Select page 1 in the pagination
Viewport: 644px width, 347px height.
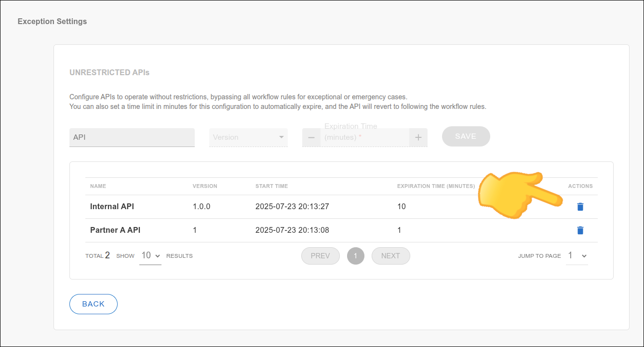(356, 256)
